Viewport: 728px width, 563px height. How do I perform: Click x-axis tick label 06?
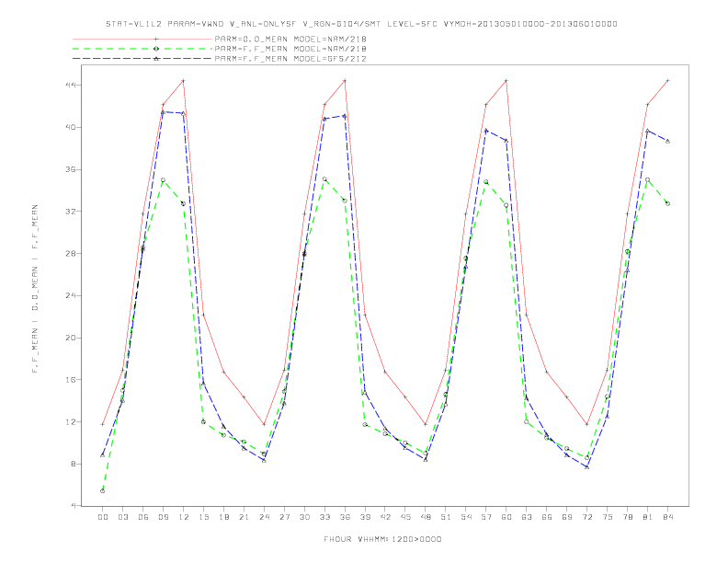[143, 517]
